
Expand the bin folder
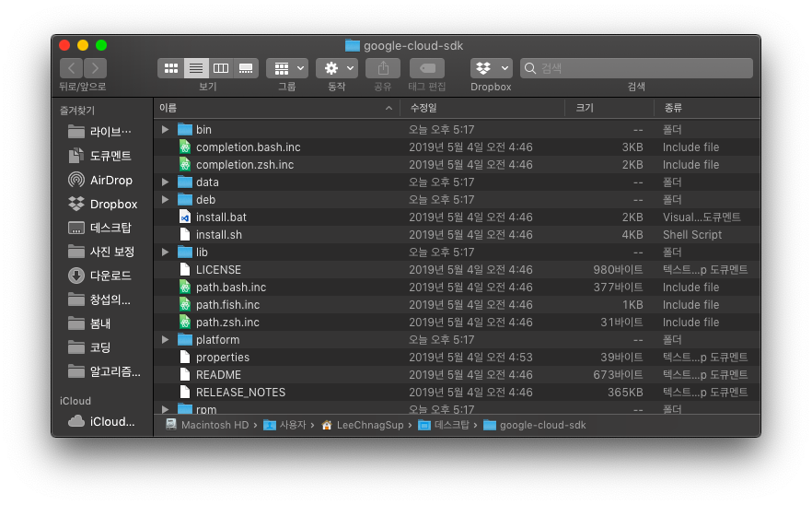click(x=165, y=129)
